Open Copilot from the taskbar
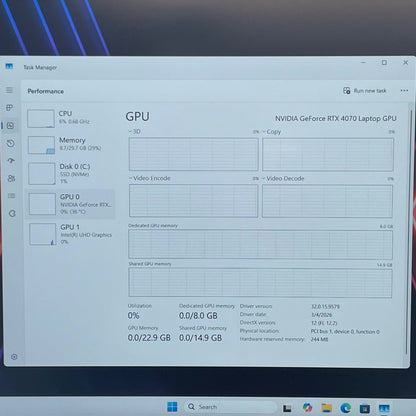The width and height of the screenshot is (416, 416). 307,407
